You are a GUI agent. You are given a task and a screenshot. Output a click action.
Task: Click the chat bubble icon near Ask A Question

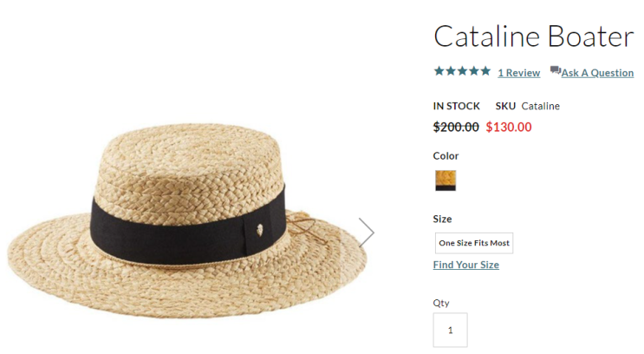[x=555, y=71]
